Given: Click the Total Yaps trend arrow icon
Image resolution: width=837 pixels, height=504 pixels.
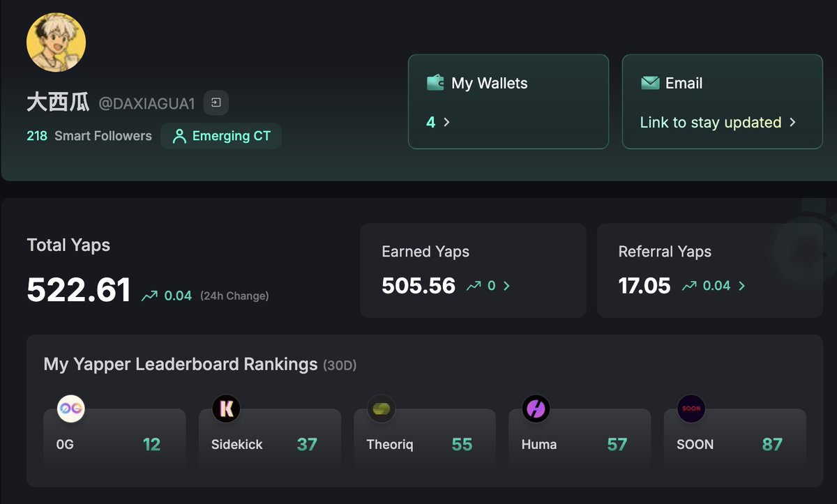Looking at the screenshot, I should click(149, 296).
